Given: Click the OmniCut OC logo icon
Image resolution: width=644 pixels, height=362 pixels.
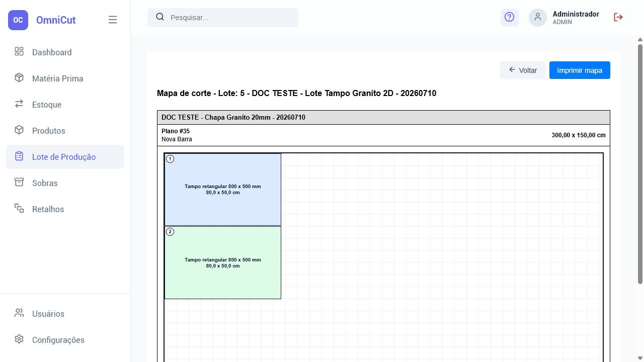Looking at the screenshot, I should [x=18, y=20].
